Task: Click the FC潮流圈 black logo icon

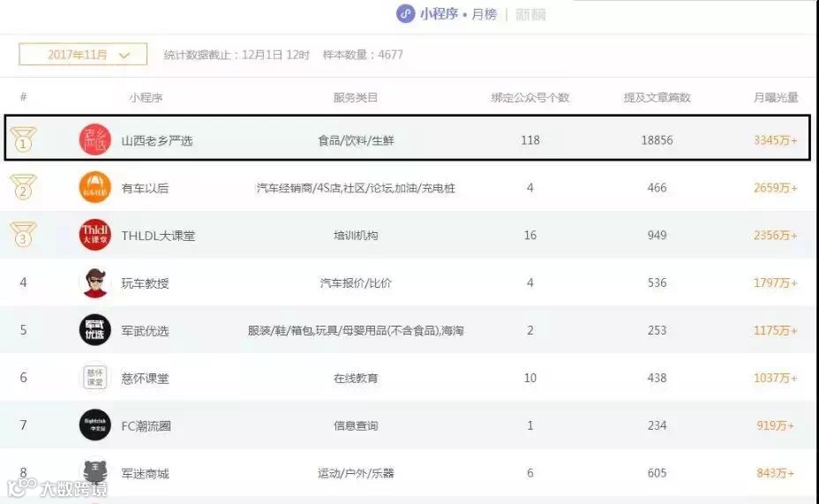Action: tap(95, 425)
